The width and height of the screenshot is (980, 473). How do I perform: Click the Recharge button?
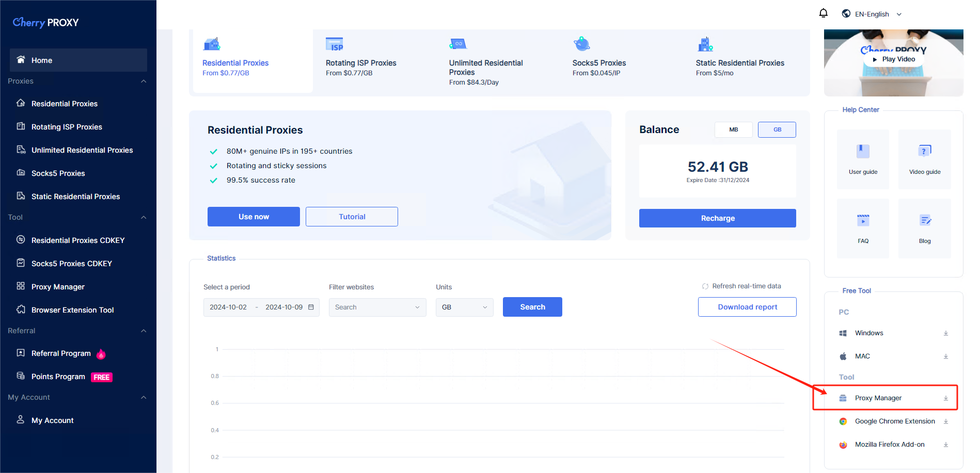[x=717, y=218]
